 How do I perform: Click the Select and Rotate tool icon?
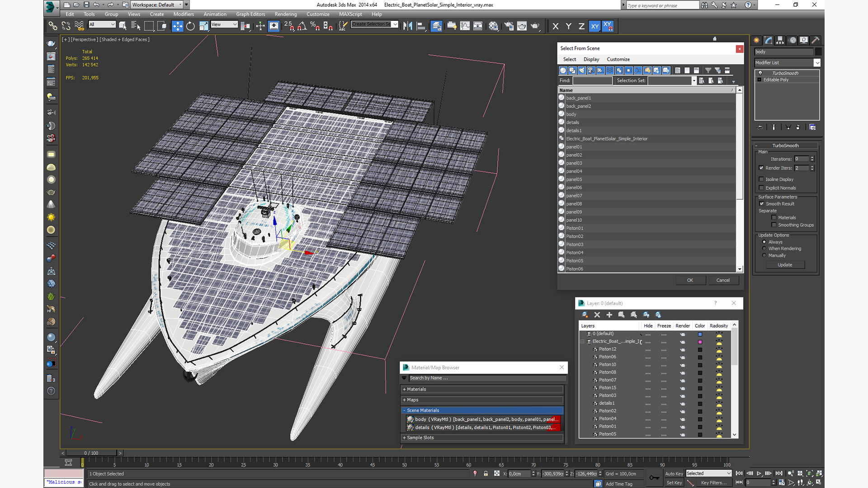click(190, 26)
